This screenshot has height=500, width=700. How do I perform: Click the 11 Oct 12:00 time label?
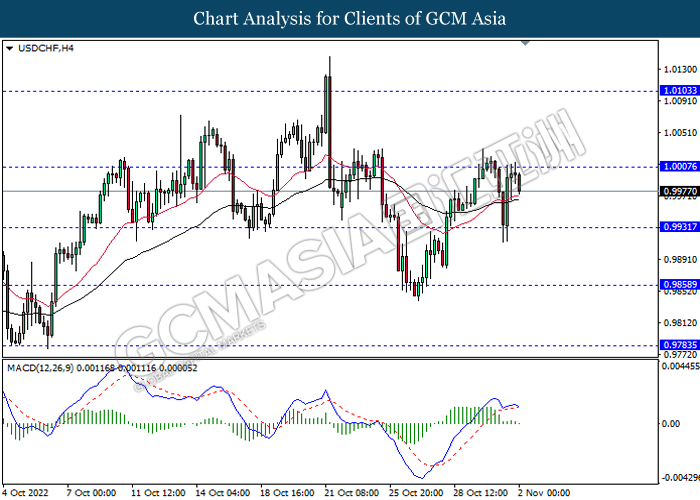coord(158,493)
